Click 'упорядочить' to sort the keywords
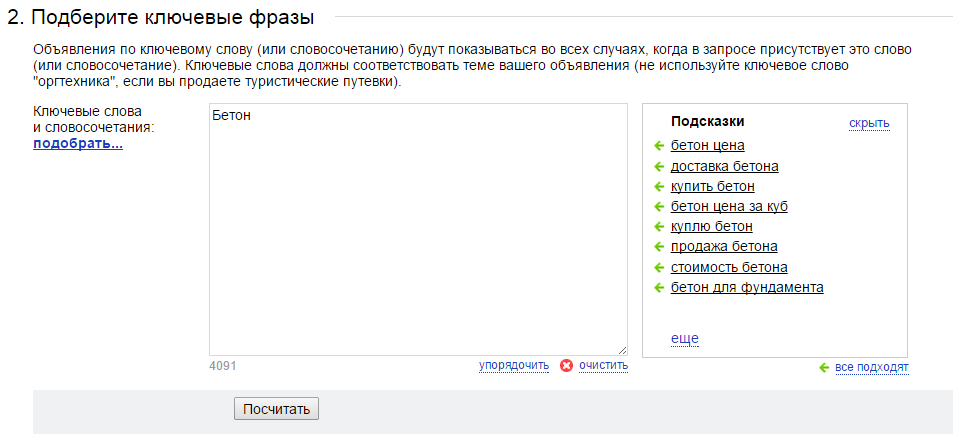The image size is (953, 441). [x=514, y=365]
